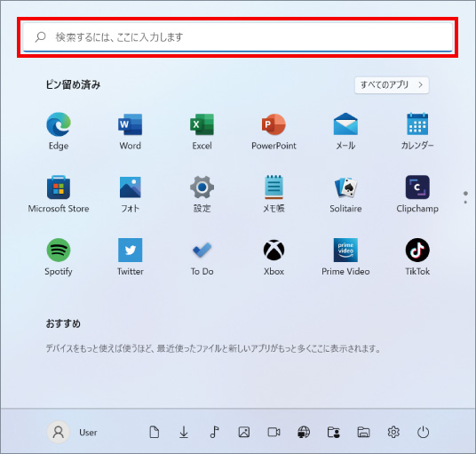Viewport: 476px width, 454px height.
Task: Open Excel from pinned apps
Action: coord(202,131)
